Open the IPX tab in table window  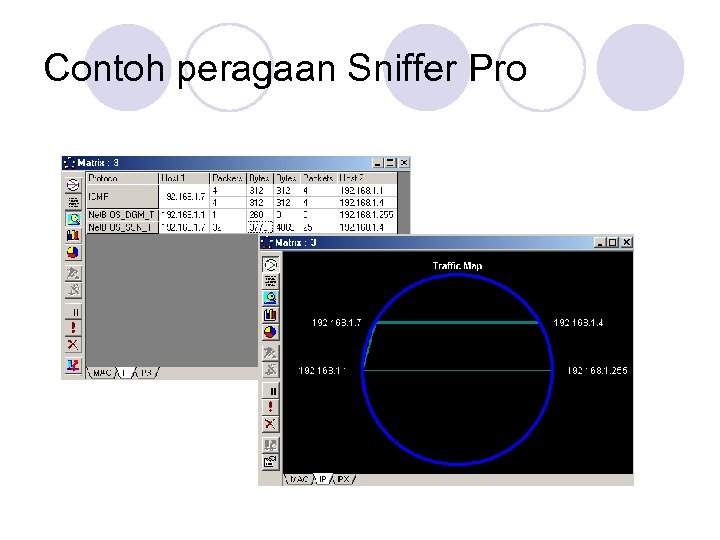point(146,373)
